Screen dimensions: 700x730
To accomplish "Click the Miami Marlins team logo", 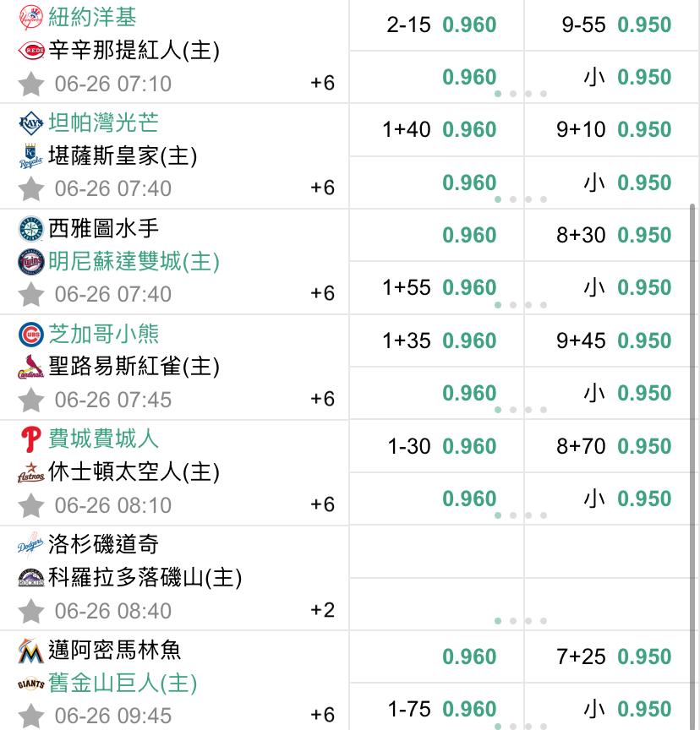I will (x=31, y=651).
